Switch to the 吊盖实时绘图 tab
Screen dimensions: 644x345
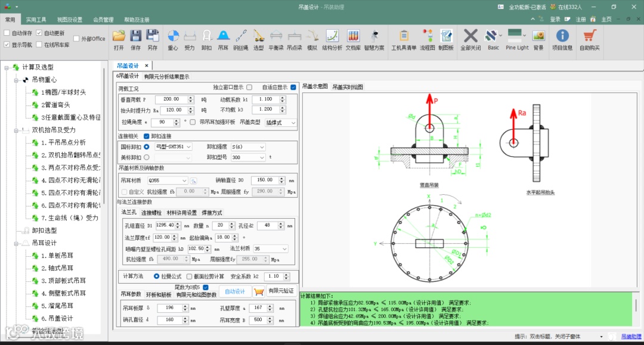(348, 87)
